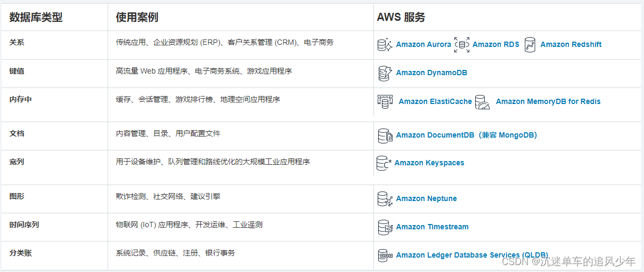The width and height of the screenshot is (644, 272).
Task: Click the Amazon DynamoDB service icon
Action: 385,73
